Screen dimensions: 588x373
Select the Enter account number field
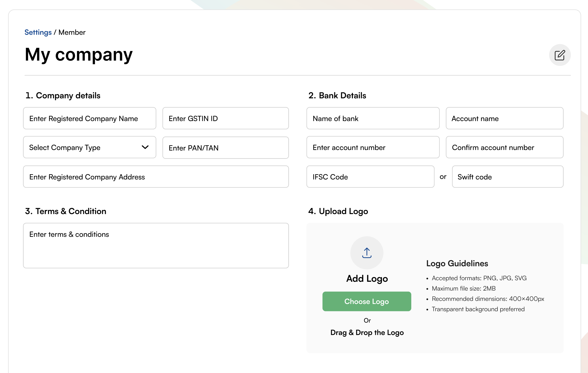(x=373, y=147)
